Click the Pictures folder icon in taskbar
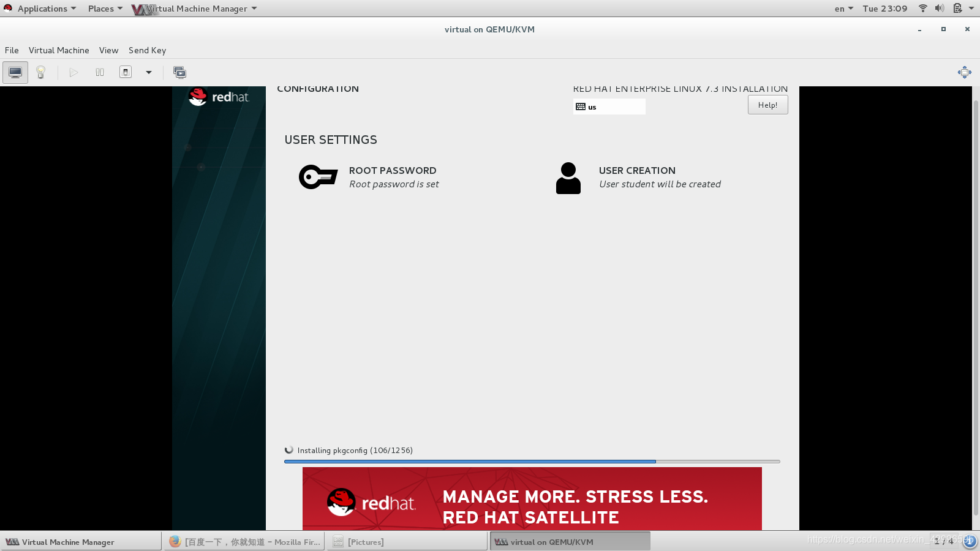This screenshot has height=551, width=980. point(337,542)
